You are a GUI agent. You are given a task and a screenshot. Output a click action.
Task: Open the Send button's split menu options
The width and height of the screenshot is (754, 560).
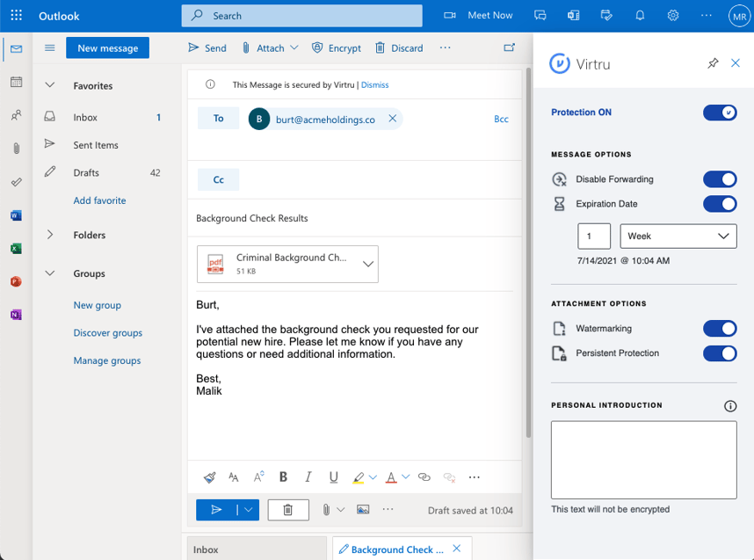(247, 510)
